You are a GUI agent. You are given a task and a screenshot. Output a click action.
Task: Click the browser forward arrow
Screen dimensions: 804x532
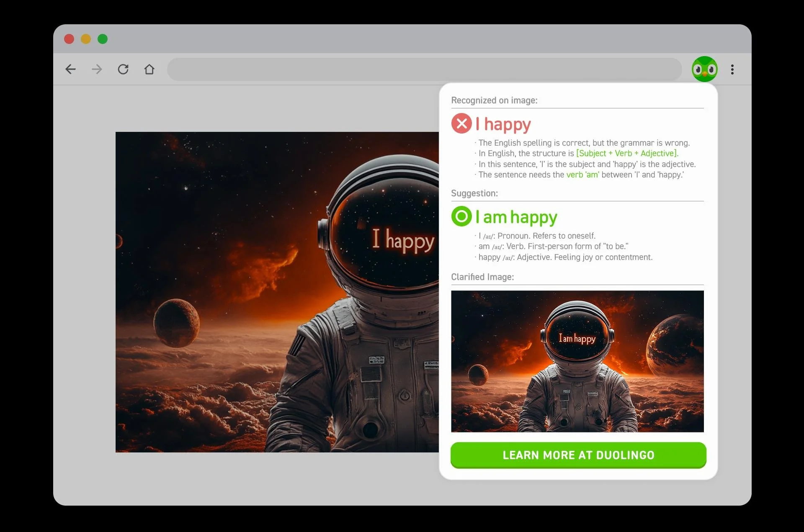click(x=97, y=69)
